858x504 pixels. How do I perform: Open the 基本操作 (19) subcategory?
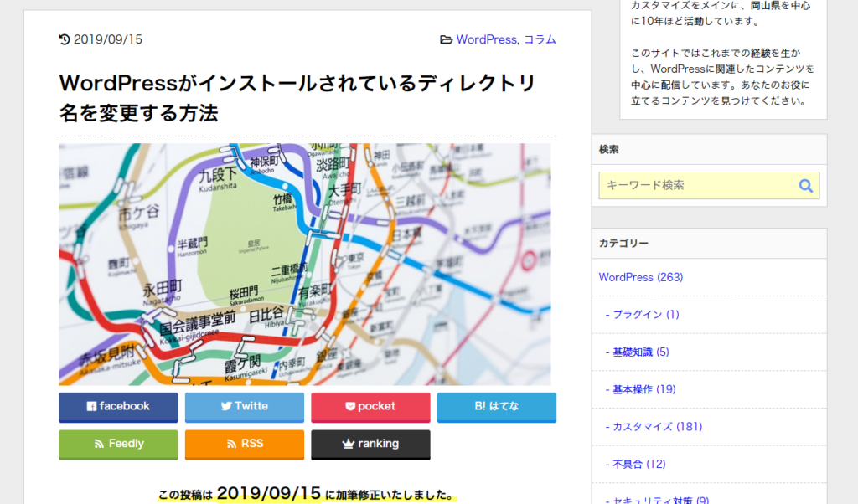tap(643, 389)
